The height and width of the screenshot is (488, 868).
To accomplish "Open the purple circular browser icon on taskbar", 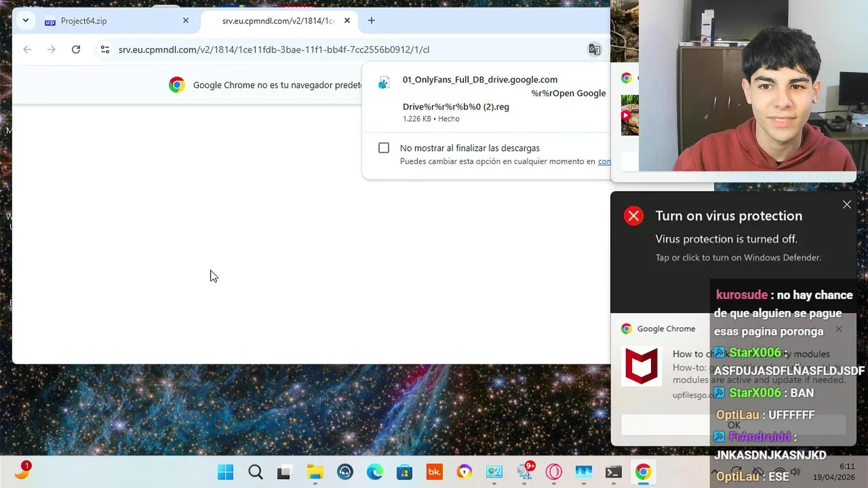I will [x=465, y=472].
